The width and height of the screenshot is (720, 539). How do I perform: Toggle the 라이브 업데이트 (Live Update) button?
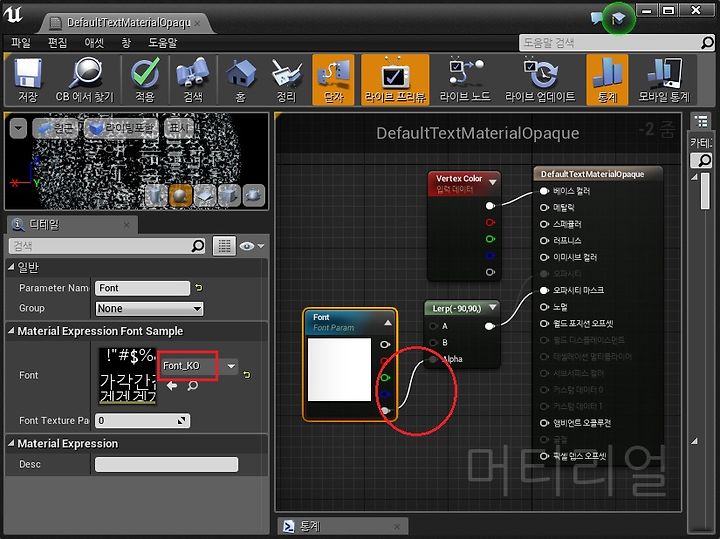pos(540,79)
